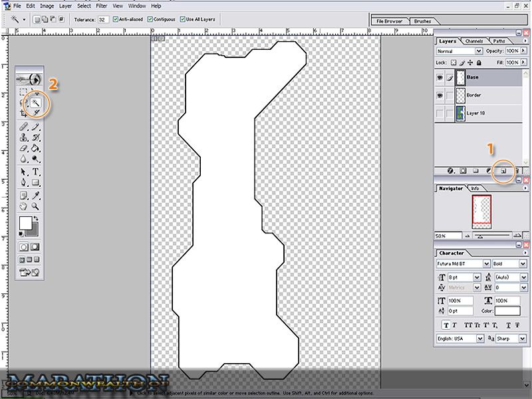The height and width of the screenshot is (399, 532).
Task: Select the Hand tool
Action: (x=24, y=206)
